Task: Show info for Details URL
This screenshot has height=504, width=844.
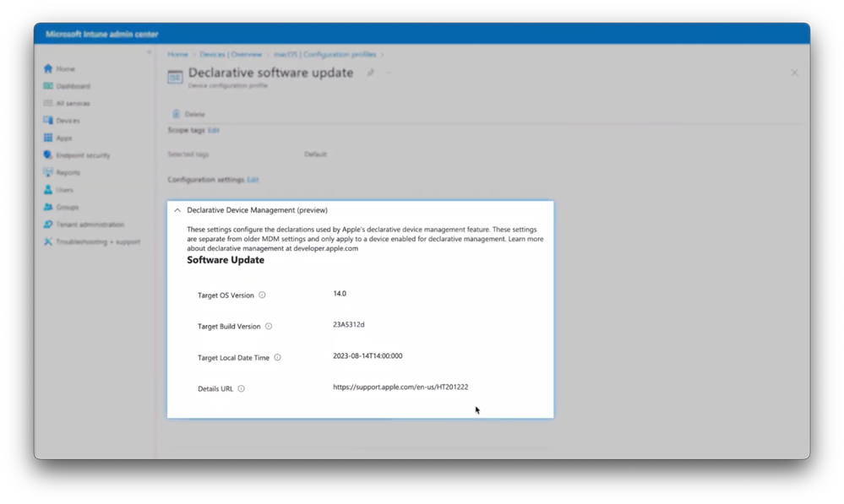Action: 241,388
